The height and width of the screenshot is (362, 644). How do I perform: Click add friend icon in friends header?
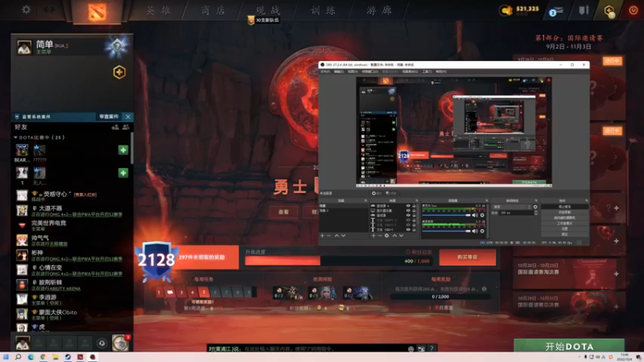click(x=115, y=127)
